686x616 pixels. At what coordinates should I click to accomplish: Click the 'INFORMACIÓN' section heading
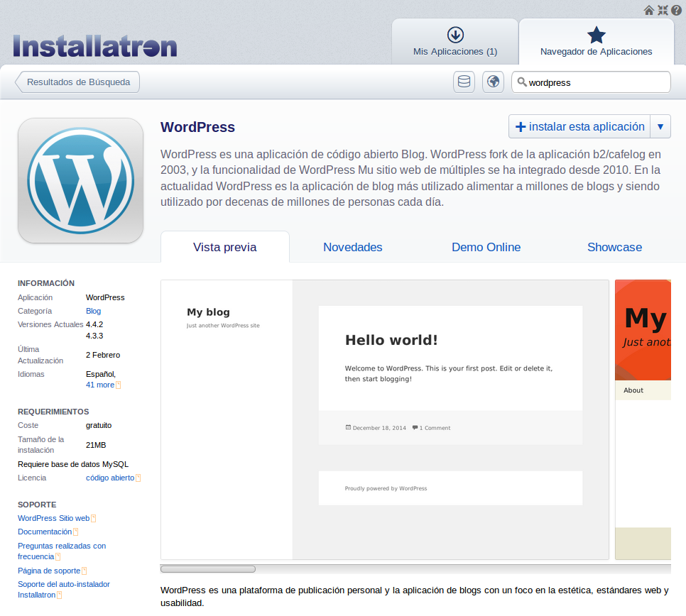[46, 283]
